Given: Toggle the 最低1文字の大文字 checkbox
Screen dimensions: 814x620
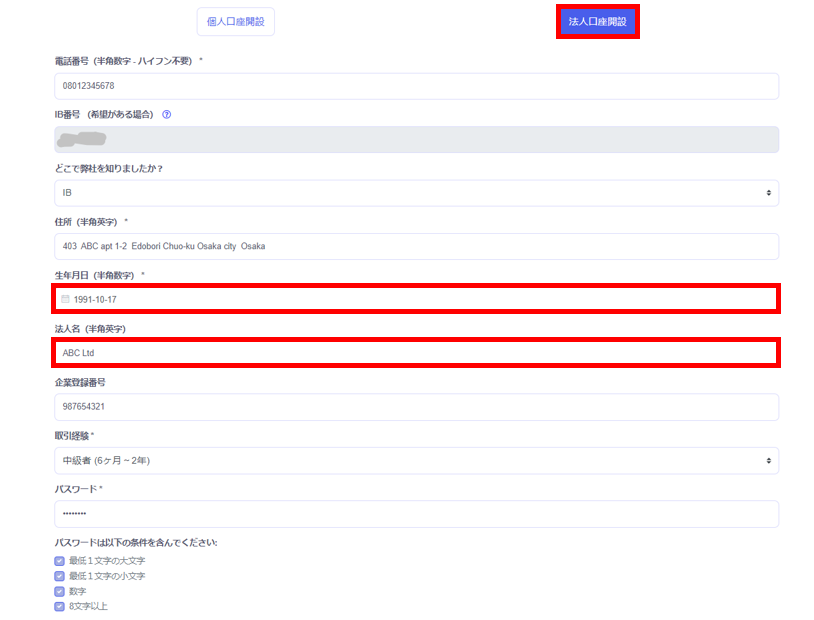Looking at the screenshot, I should coord(60,561).
